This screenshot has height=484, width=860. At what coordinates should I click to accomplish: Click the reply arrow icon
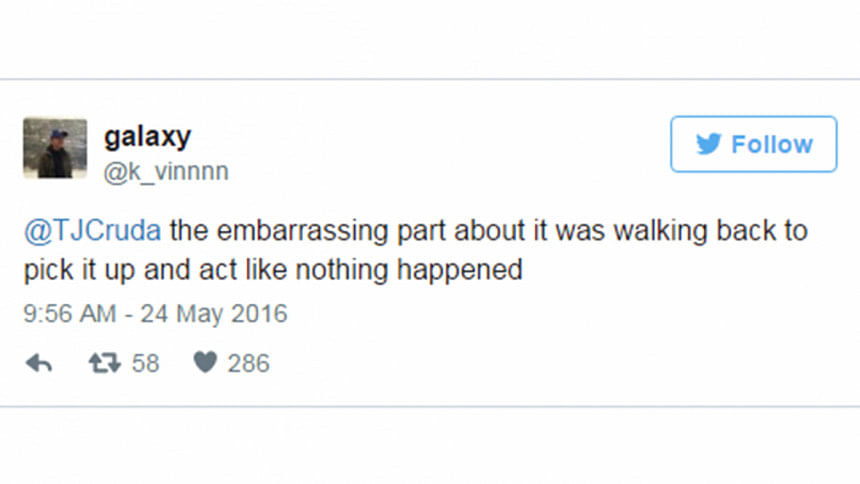coord(38,363)
